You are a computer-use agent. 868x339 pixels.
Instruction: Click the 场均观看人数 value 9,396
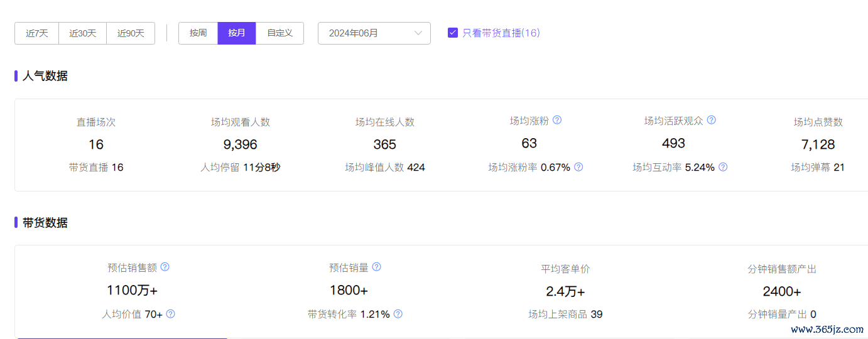coord(240,144)
